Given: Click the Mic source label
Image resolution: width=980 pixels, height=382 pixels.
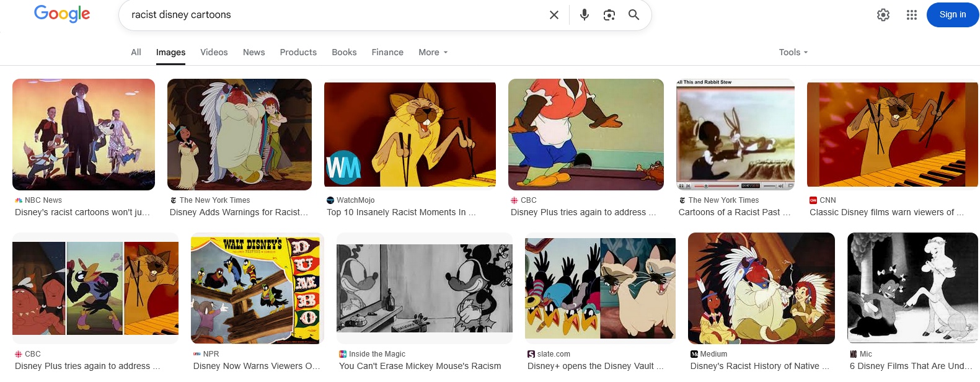Looking at the screenshot, I should [866, 354].
